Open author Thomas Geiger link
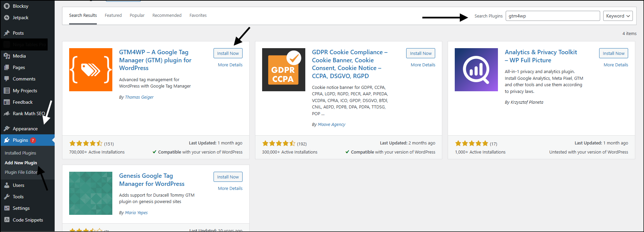The height and width of the screenshot is (232, 644). click(139, 97)
